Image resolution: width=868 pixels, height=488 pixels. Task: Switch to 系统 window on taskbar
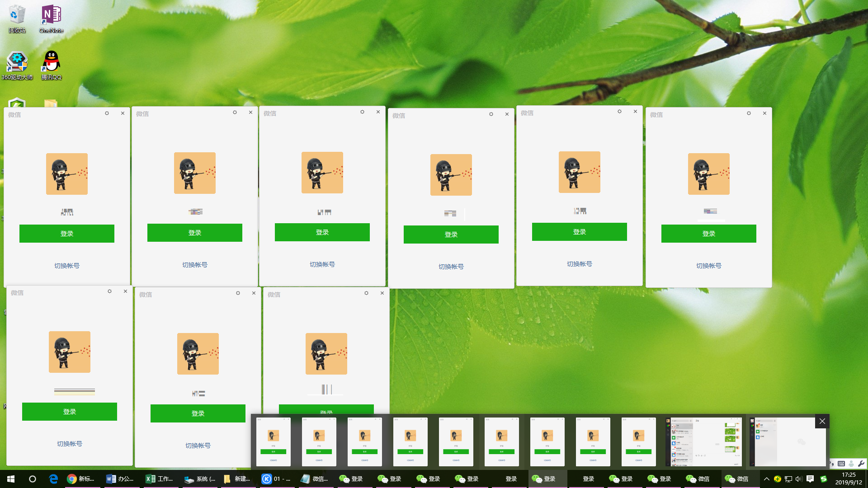coord(199,479)
